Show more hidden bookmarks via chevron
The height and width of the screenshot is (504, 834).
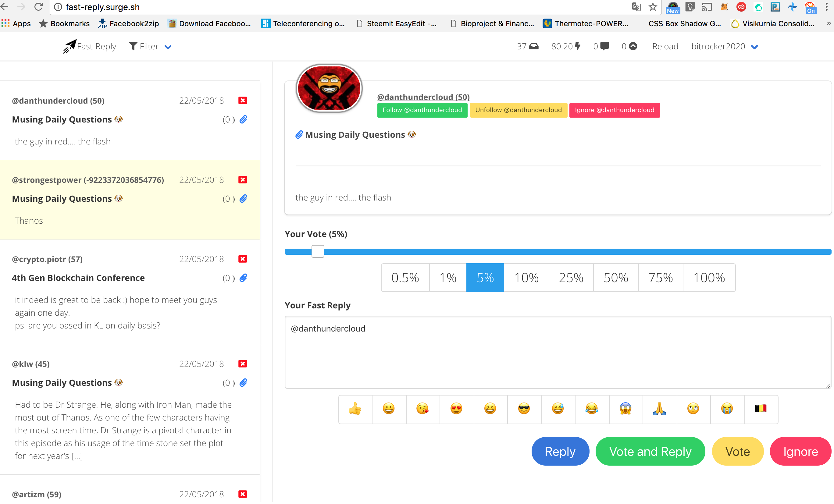pyautogui.click(x=829, y=23)
